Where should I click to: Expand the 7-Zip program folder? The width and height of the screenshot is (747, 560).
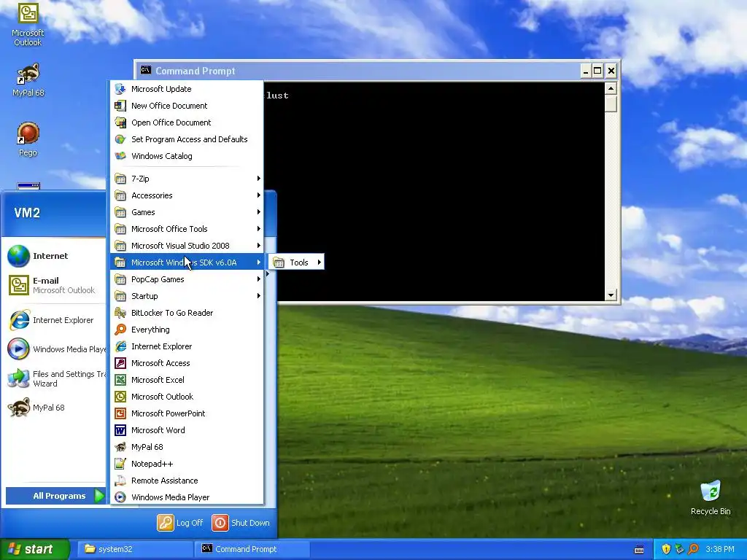point(187,179)
